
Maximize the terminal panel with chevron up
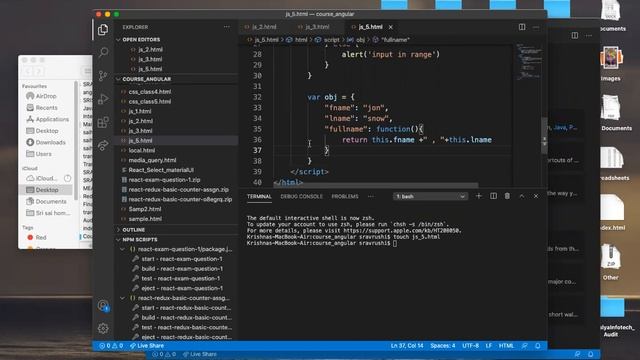(x=522, y=196)
